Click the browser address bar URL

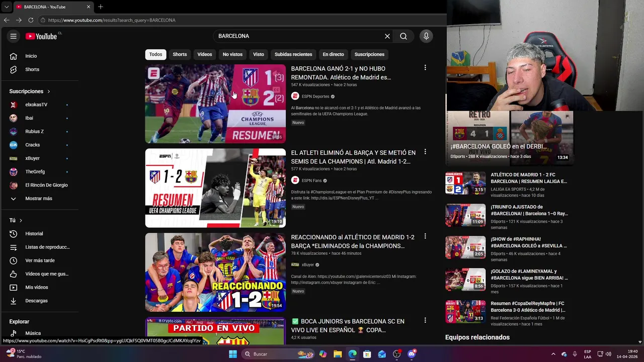(112, 20)
